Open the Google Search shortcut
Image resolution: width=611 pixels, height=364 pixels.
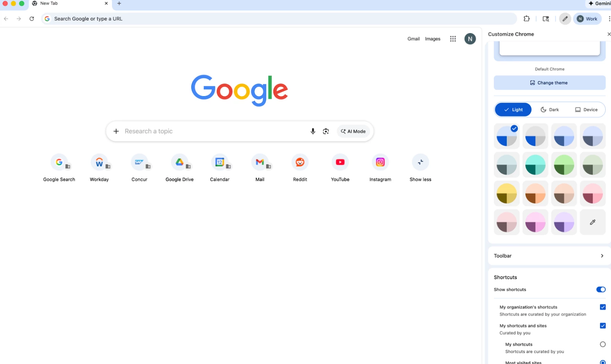click(x=59, y=168)
